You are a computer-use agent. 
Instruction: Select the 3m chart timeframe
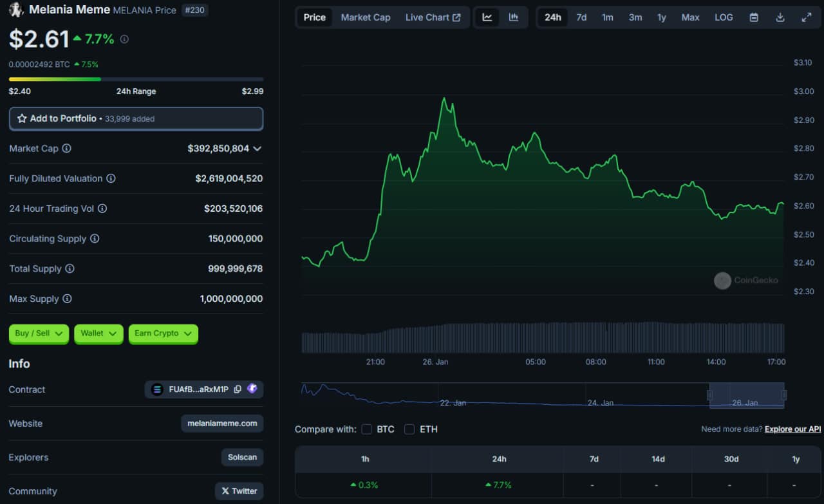pos(635,17)
